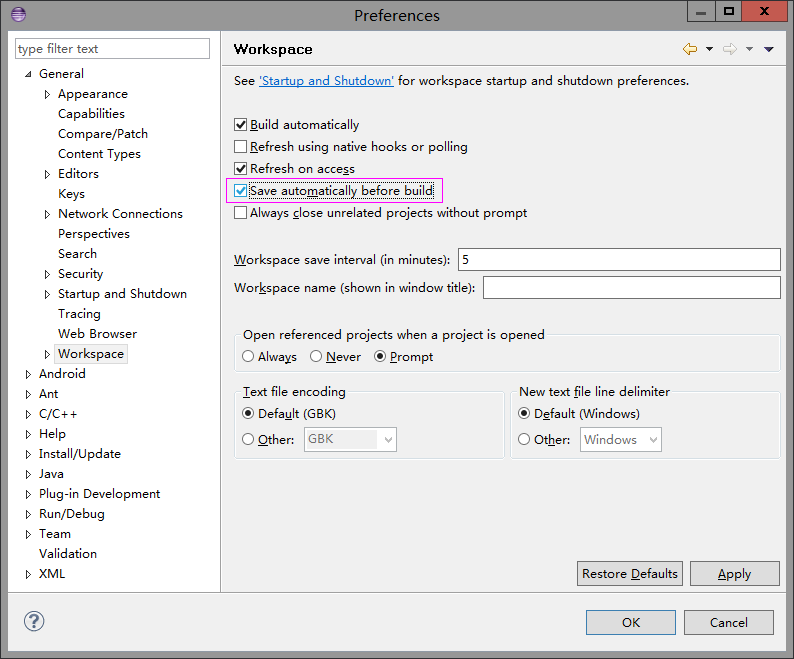Click the Forward navigation arrow icon

(730, 49)
